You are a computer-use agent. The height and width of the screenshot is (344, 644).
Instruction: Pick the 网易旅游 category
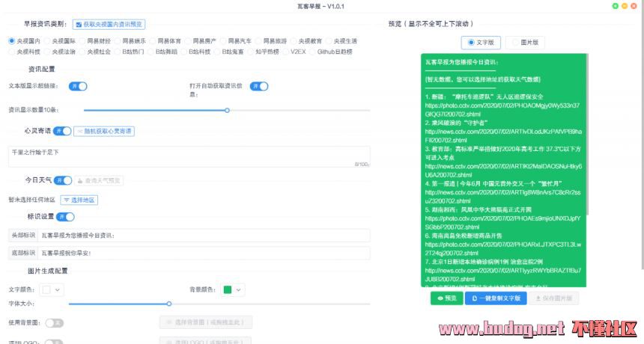pos(272,41)
